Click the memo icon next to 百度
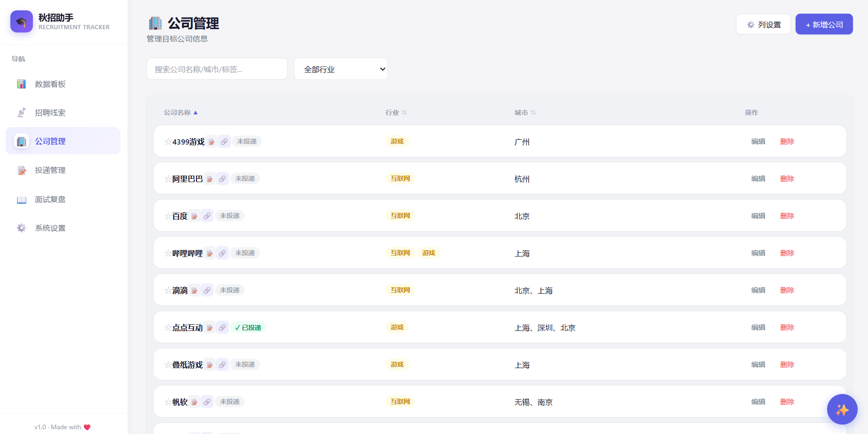The image size is (868, 434). 194,216
